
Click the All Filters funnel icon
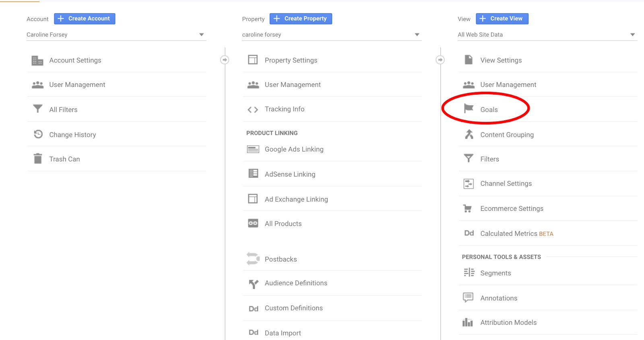click(x=37, y=109)
